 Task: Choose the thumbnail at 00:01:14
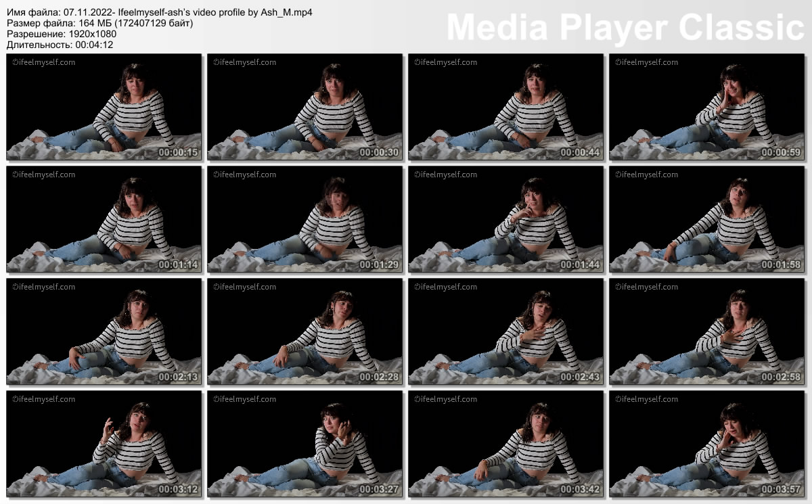tap(104, 219)
